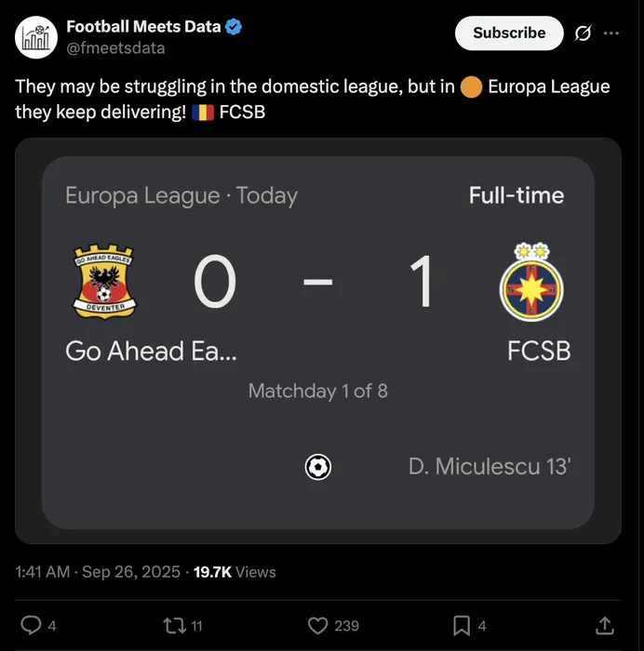Screen dimensions: 644x651
Task: Click the Go Ahead Eagles club crest
Action: pos(104,283)
